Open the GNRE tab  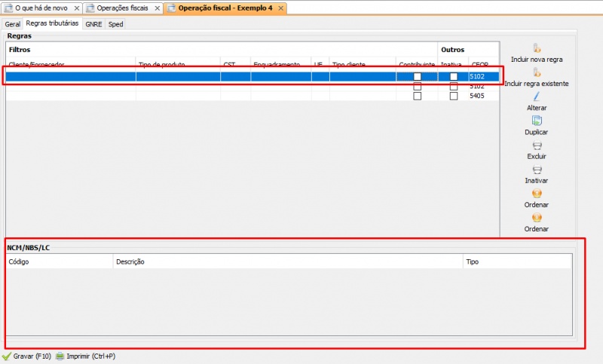point(93,24)
